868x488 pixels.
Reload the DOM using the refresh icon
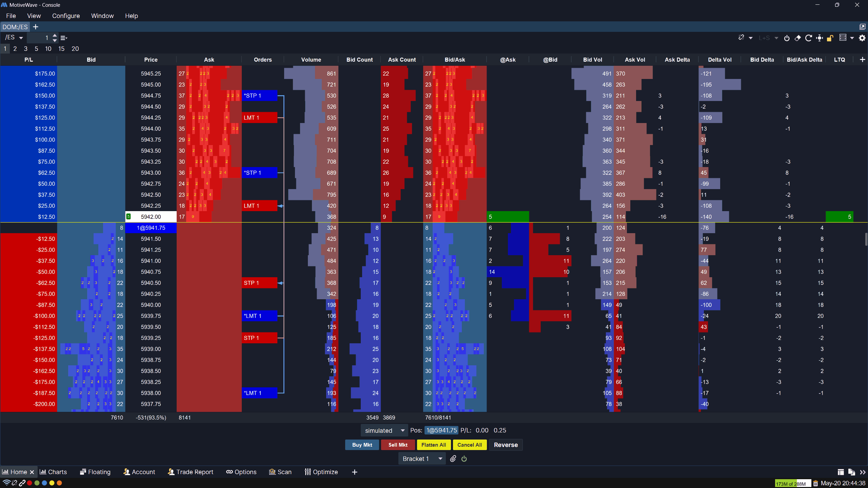click(809, 38)
